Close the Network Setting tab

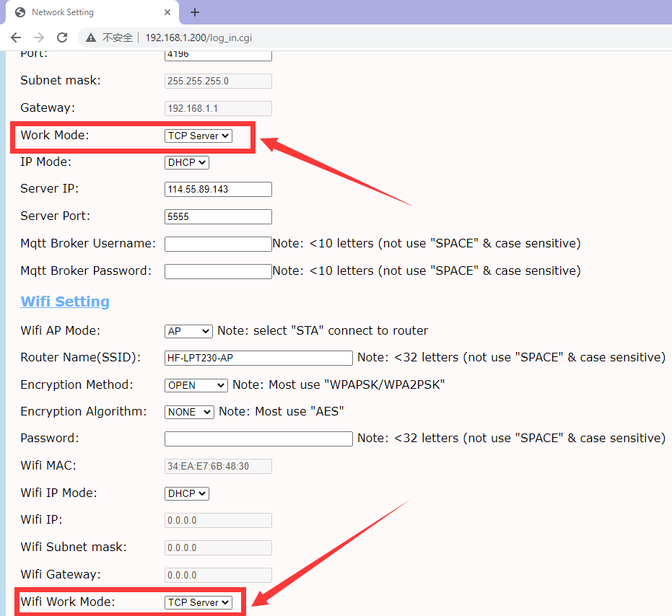click(167, 12)
